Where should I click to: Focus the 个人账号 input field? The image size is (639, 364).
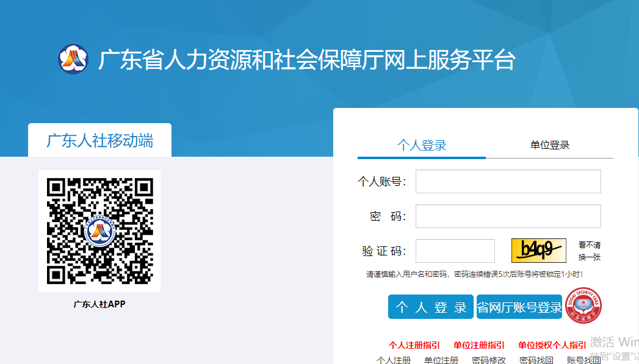(x=508, y=182)
